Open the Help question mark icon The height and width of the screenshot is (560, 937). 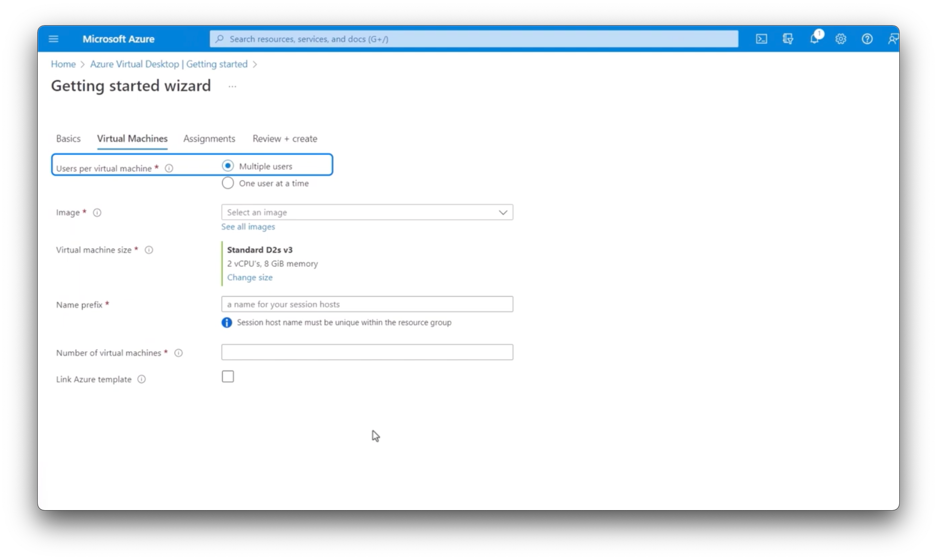click(x=867, y=39)
